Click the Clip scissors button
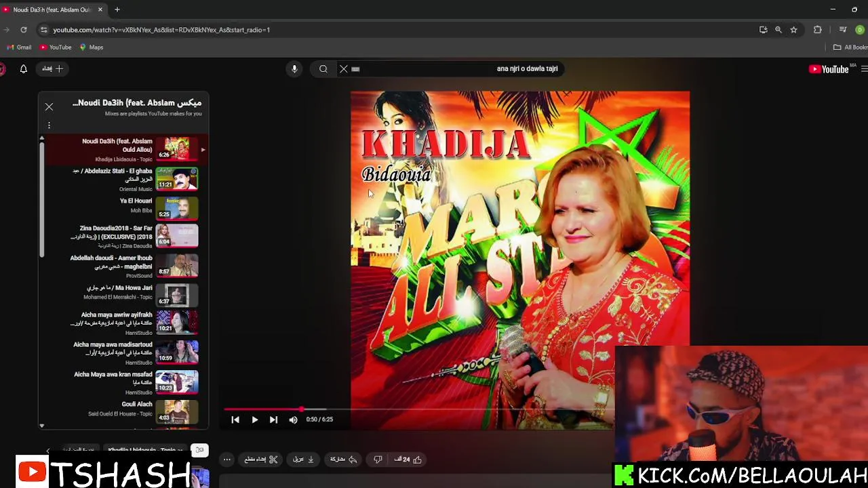868x488 pixels. (261, 459)
